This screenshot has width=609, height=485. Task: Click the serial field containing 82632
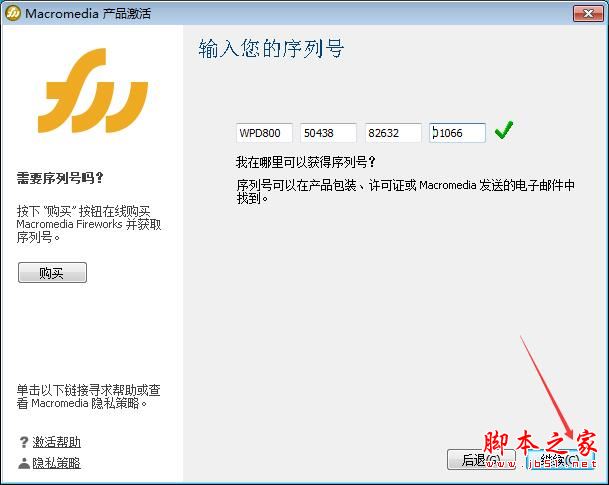[x=393, y=133]
